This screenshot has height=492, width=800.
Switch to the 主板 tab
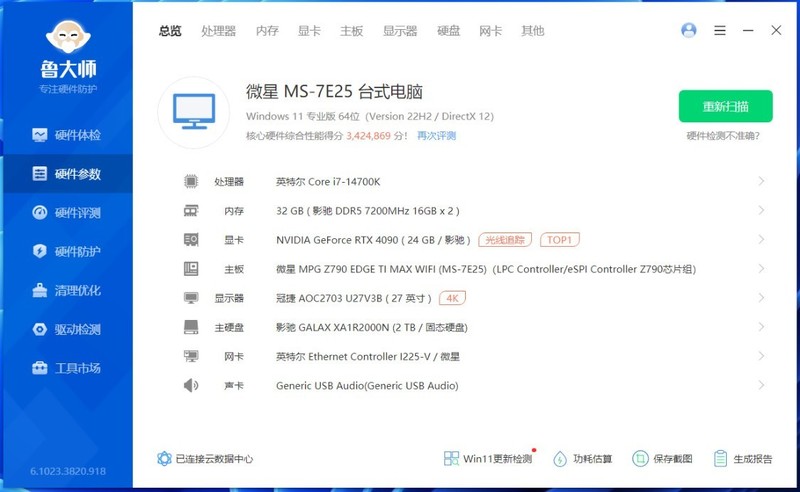tap(352, 31)
